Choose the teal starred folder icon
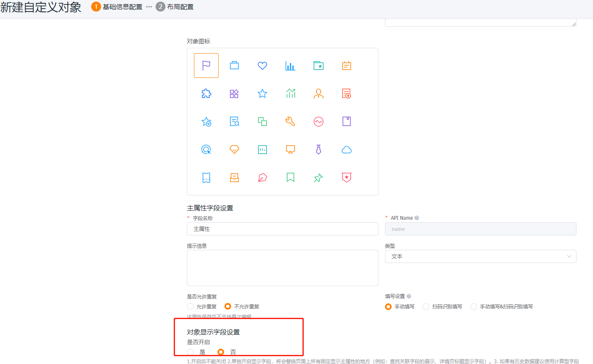The image size is (593, 364). pos(319,66)
